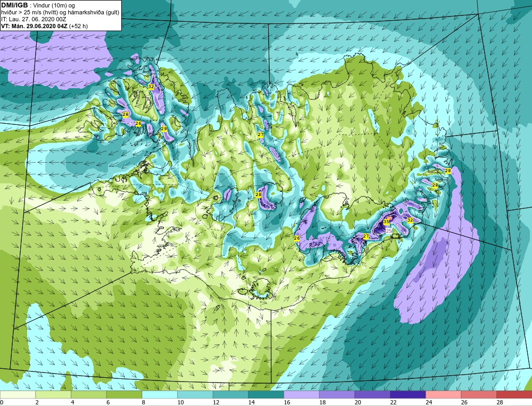This screenshot has width=532, height=406.
Task: Pick the 12–14 m/s teal legend swatch
Action: click(230, 394)
